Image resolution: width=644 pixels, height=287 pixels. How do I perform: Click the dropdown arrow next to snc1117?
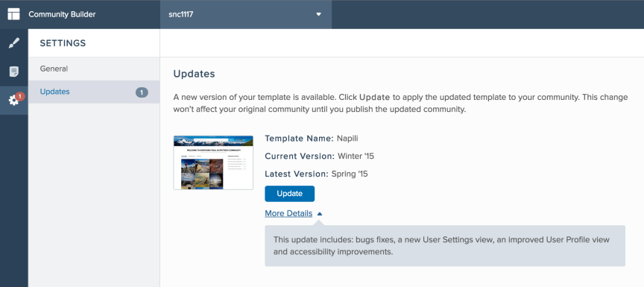click(318, 14)
